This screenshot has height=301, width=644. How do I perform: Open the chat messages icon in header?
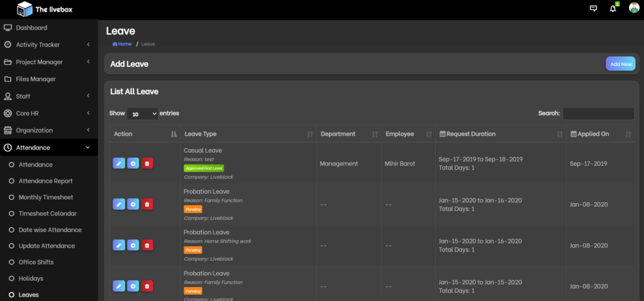click(x=593, y=9)
